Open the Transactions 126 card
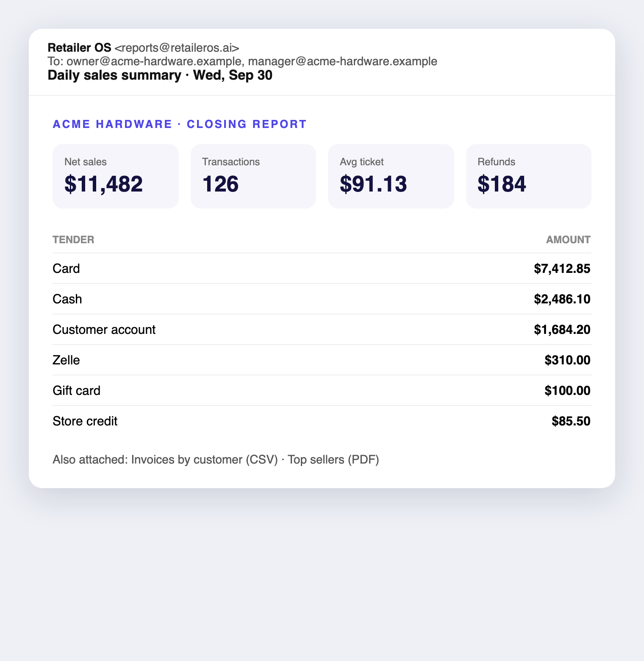The image size is (644, 661). pos(253,176)
